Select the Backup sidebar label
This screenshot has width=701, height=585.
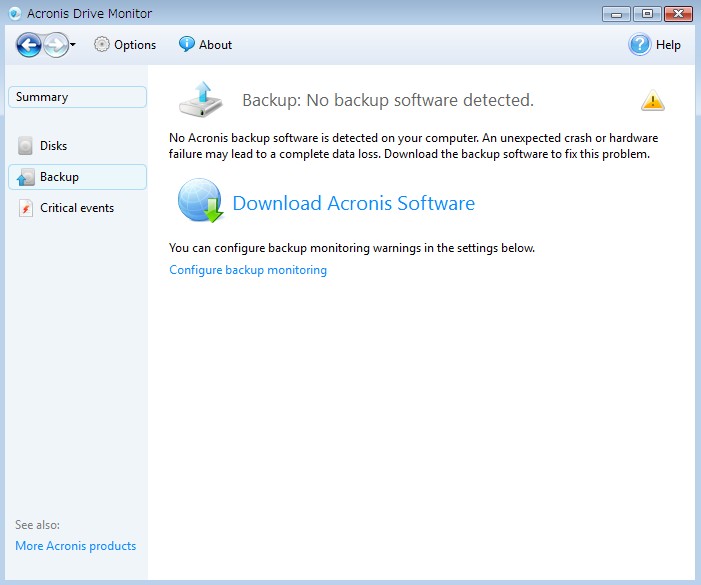[x=59, y=177]
